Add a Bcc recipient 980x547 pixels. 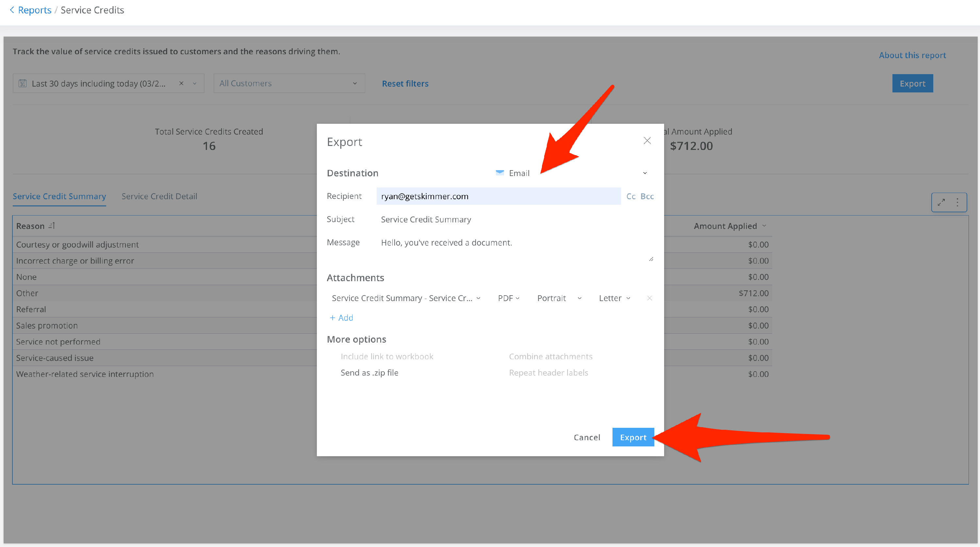pyautogui.click(x=647, y=196)
